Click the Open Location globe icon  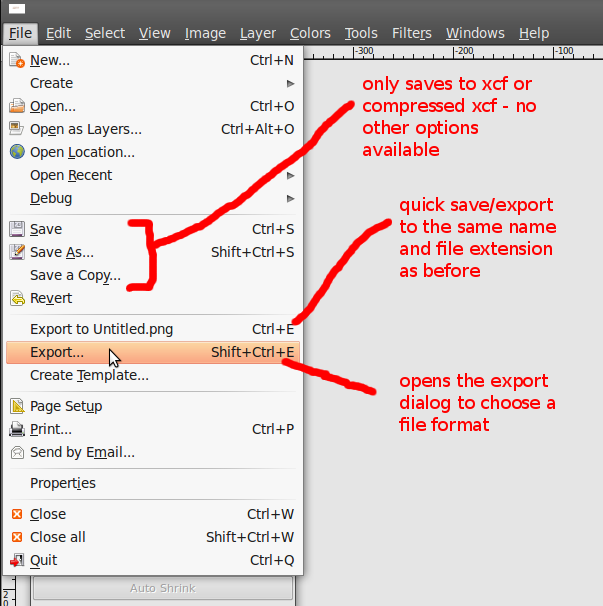17,152
